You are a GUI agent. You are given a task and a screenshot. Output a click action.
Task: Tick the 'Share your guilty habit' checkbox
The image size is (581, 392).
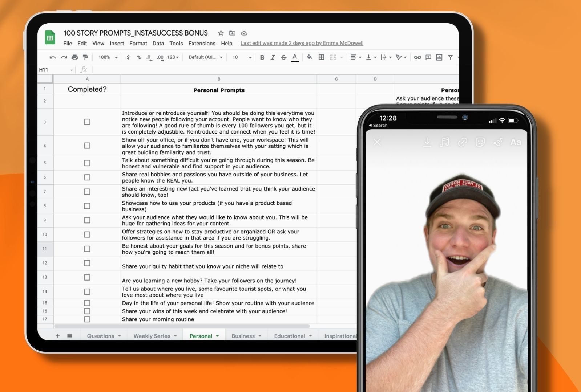tap(87, 263)
